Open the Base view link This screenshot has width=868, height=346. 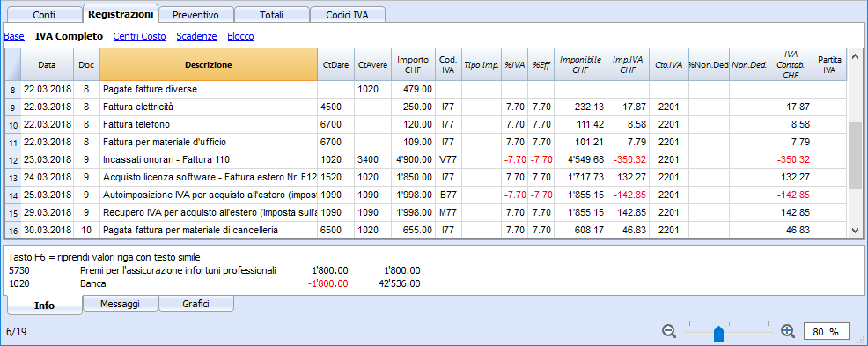click(14, 37)
